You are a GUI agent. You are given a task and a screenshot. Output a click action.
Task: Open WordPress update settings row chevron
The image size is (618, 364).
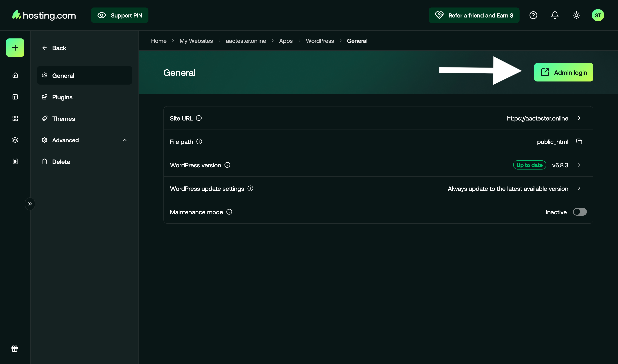(579, 188)
